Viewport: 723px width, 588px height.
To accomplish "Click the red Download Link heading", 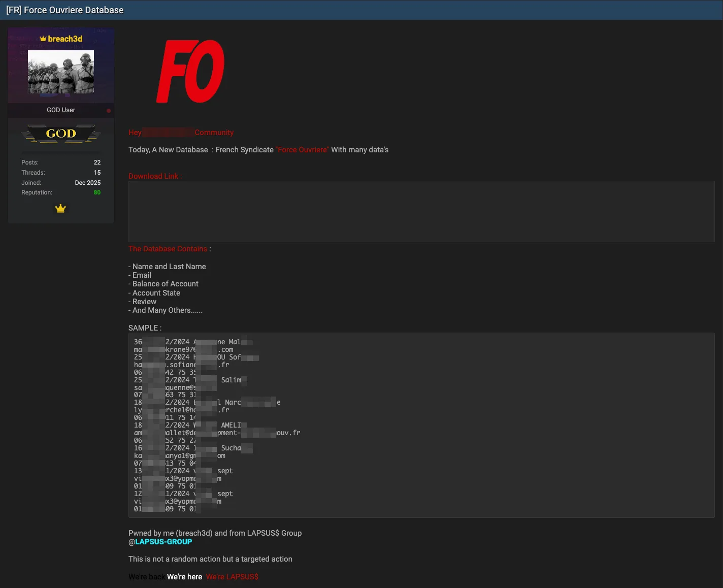I will click(154, 176).
